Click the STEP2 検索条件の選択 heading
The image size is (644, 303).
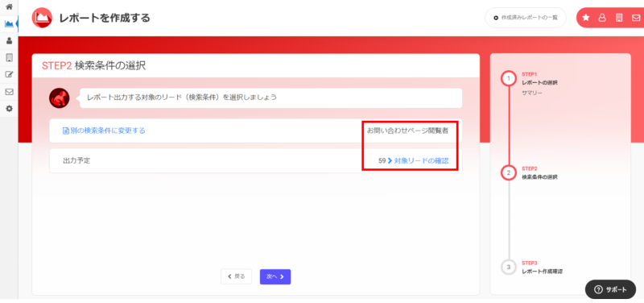point(93,66)
